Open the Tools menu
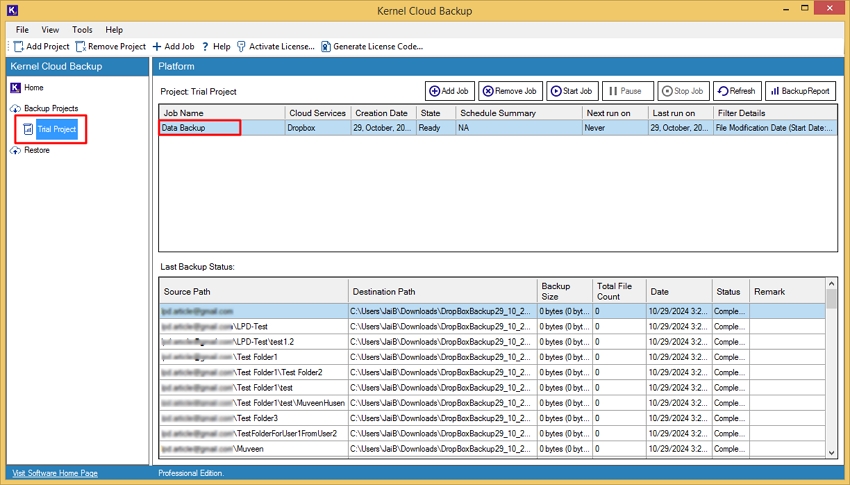The image size is (850, 485). coord(82,30)
